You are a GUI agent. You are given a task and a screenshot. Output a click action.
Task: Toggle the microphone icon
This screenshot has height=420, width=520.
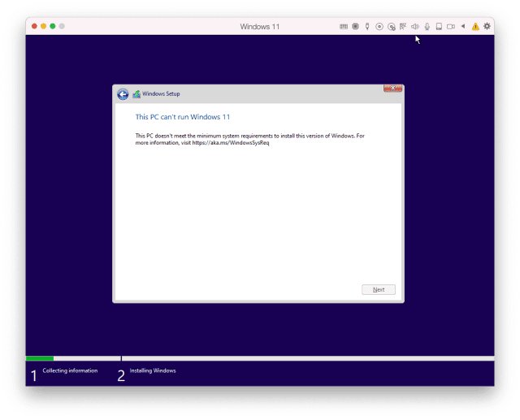coord(427,27)
